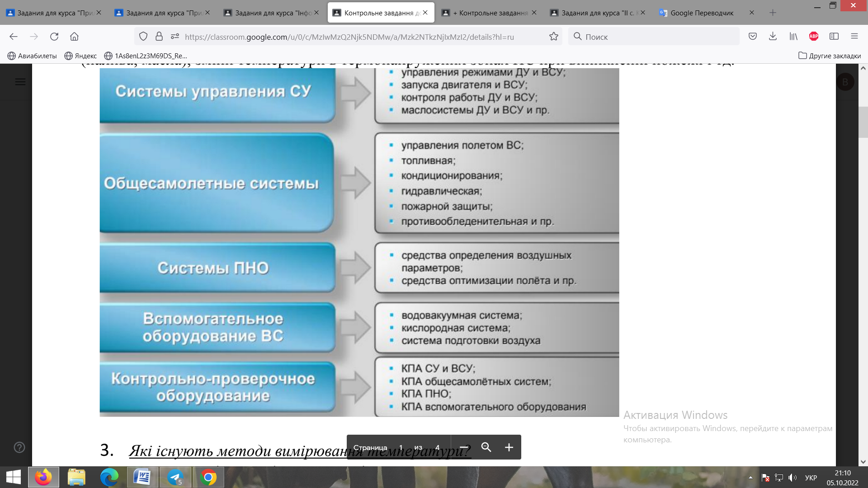The height and width of the screenshot is (488, 868).
Task: Click the vertical scrollbar thumb
Action: click(x=863, y=122)
